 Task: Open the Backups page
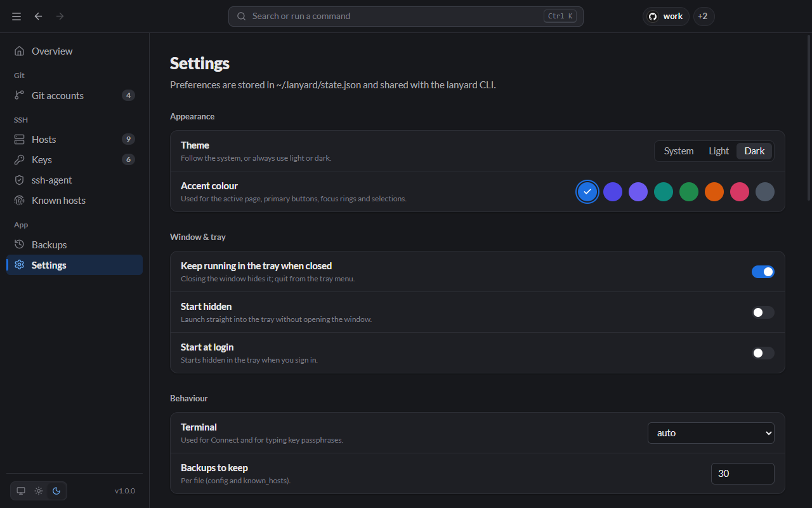(x=75, y=245)
